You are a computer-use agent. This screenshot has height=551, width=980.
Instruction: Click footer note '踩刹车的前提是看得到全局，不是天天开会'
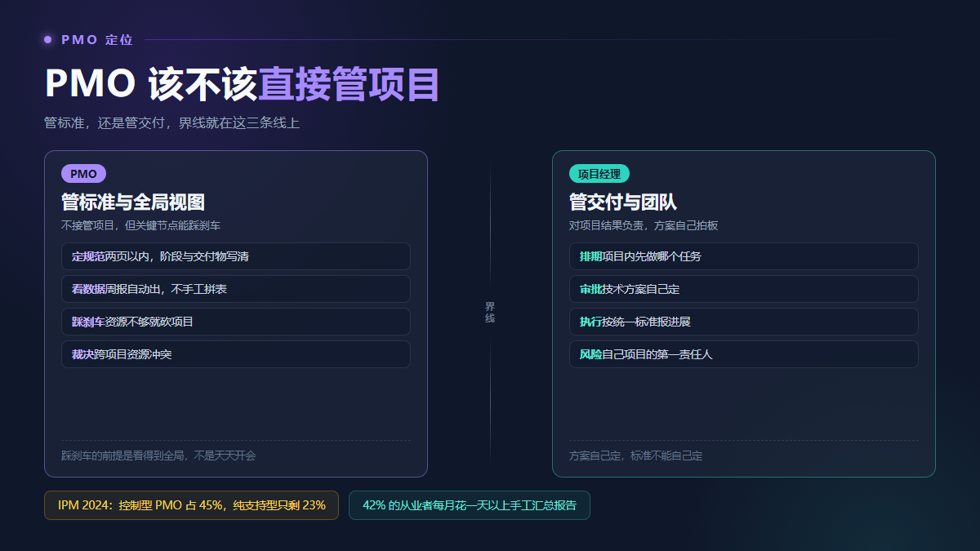tap(158, 455)
